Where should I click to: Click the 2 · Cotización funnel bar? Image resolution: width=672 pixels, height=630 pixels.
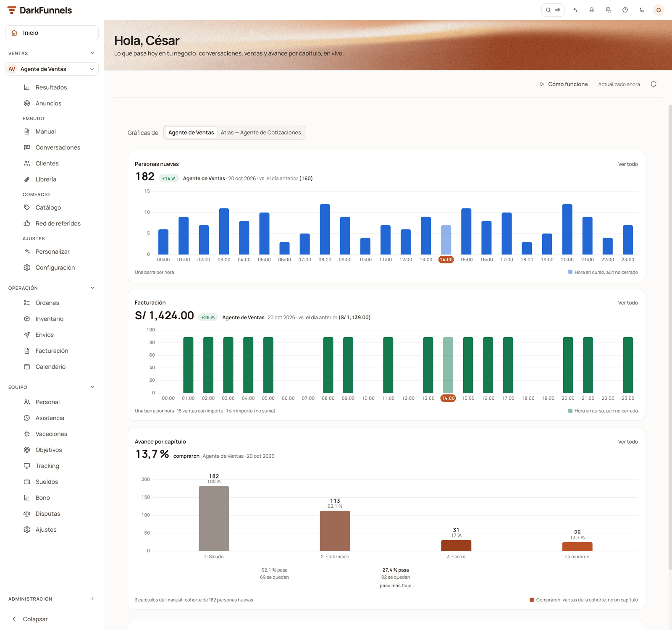click(x=335, y=531)
